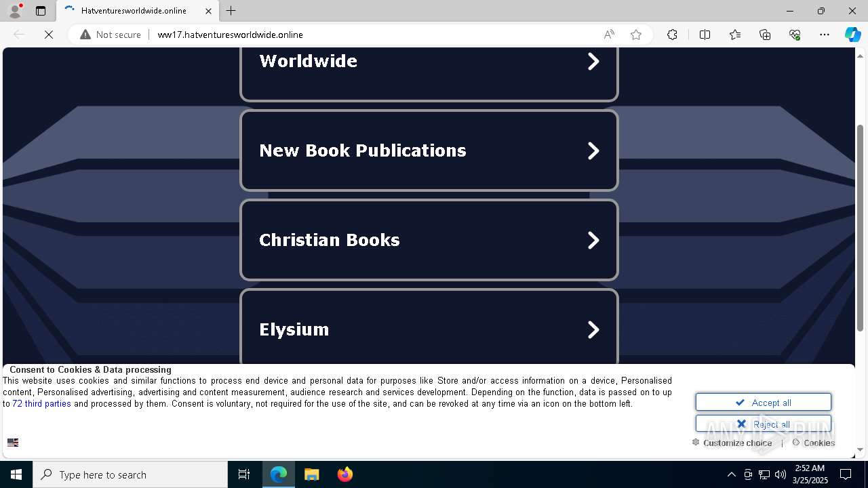Viewport: 868px width, 488px height.
Task: Read the Consent to Cookies heading
Action: [90, 369]
